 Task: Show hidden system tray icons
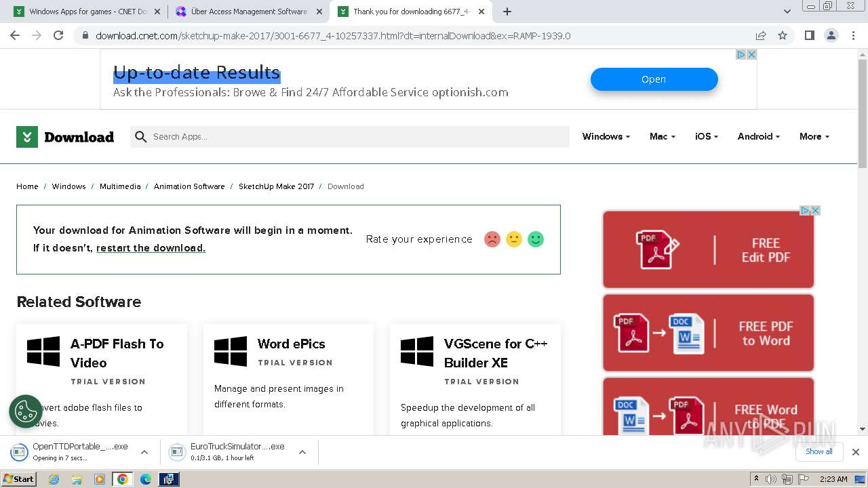[x=756, y=479]
